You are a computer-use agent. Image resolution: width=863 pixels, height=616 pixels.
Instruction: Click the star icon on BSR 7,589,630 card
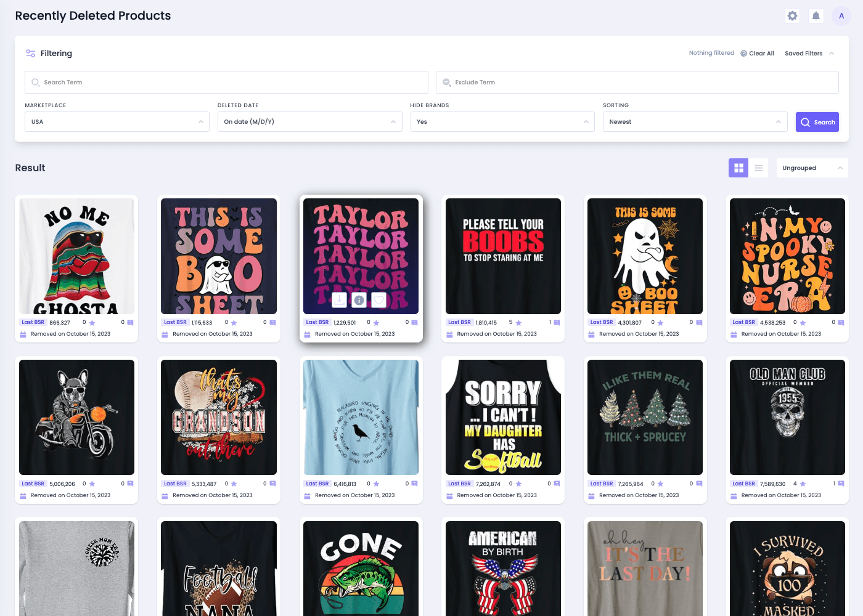[x=803, y=484]
